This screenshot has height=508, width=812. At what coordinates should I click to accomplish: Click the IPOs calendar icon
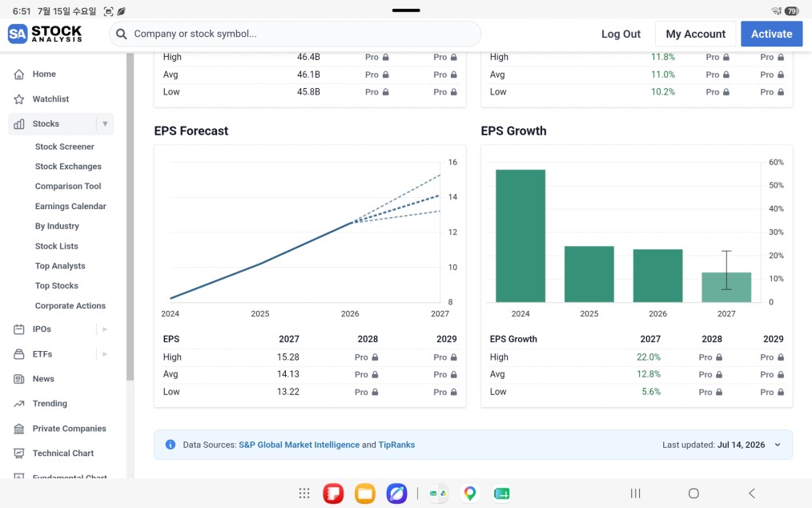click(19, 329)
